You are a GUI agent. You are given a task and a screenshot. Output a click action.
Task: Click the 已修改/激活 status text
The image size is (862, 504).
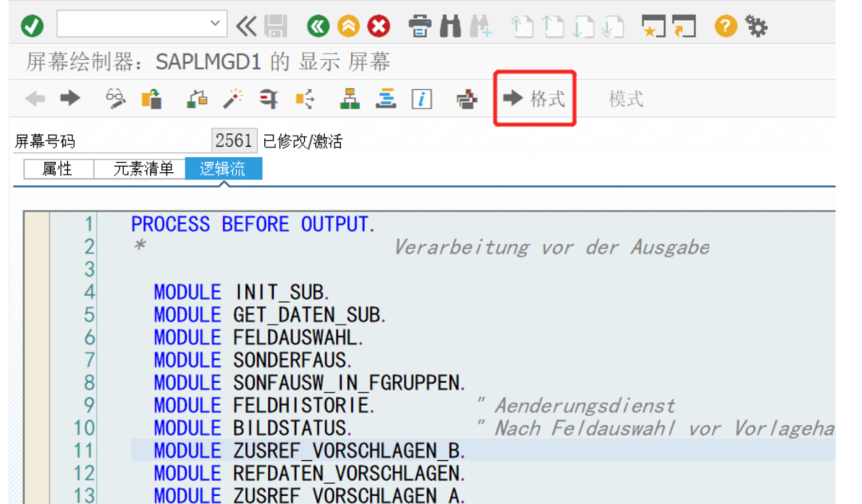(302, 142)
